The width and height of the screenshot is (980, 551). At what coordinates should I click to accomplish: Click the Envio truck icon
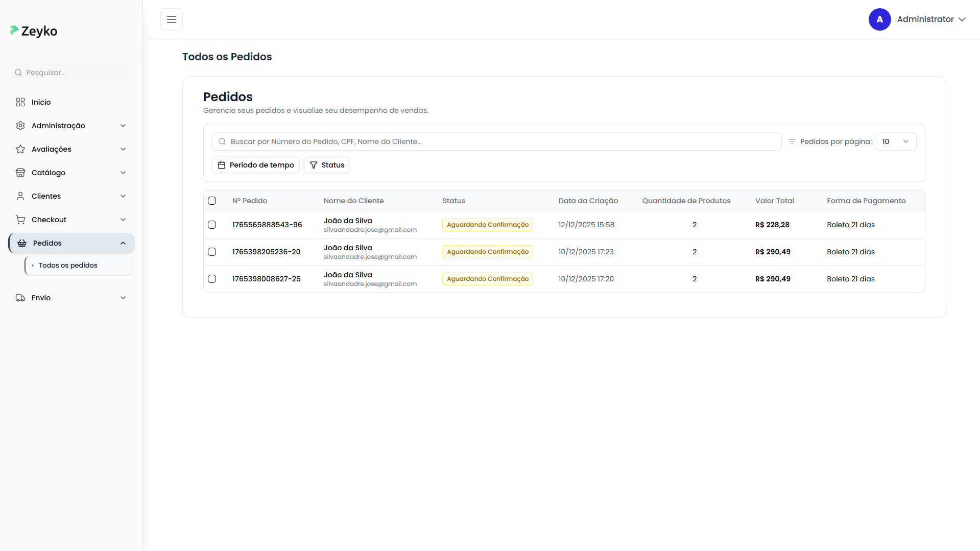[20, 298]
